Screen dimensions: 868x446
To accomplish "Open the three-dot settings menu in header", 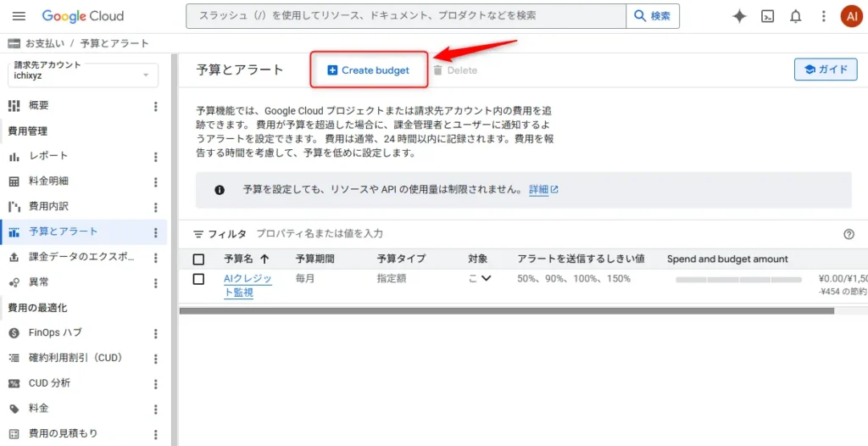I will click(823, 16).
